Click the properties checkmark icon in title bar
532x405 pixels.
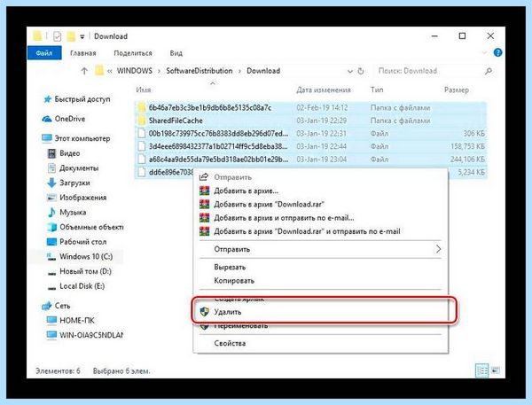58,36
